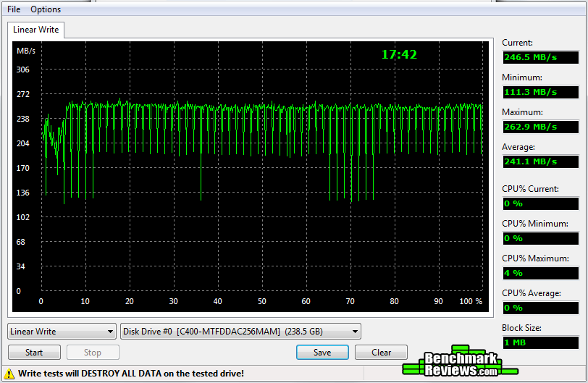Click the 136 label on the y-axis
Screen dimensions: 588x383
[23, 193]
